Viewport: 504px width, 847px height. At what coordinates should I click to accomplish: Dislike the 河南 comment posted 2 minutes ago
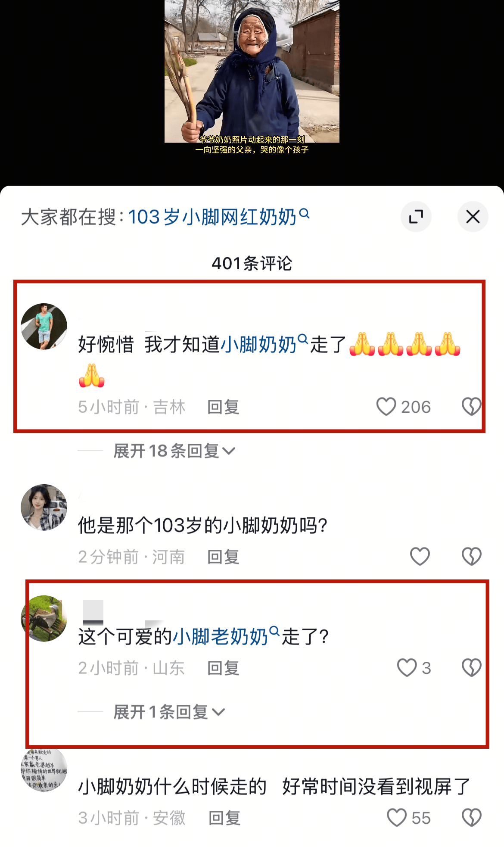coord(471,556)
